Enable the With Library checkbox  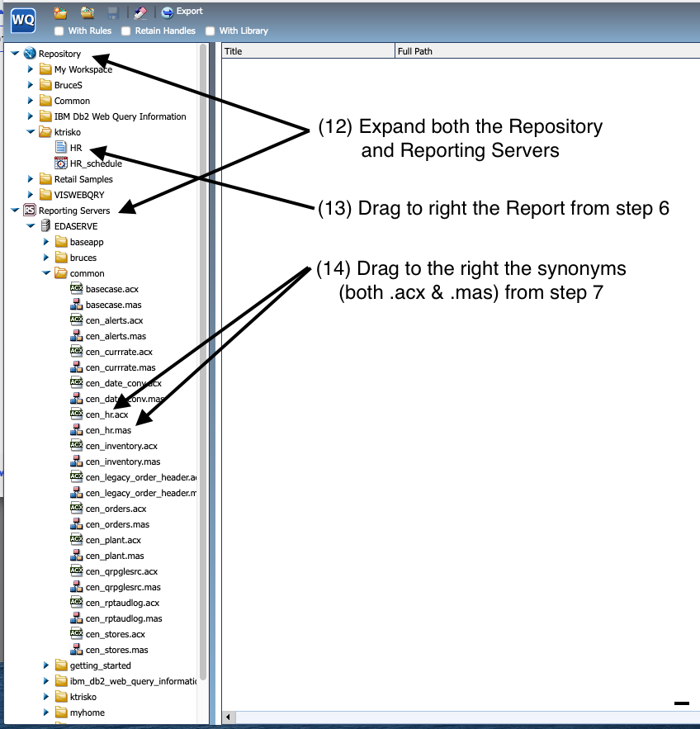pyautogui.click(x=209, y=31)
